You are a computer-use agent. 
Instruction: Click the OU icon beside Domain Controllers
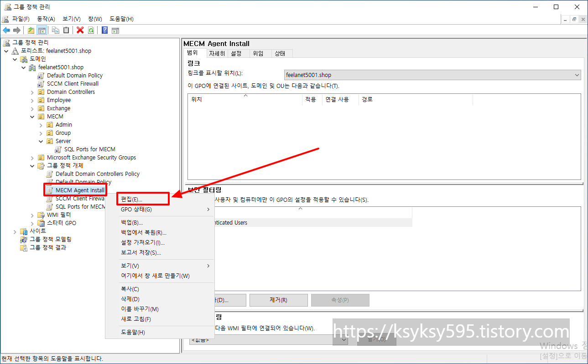tap(42, 92)
